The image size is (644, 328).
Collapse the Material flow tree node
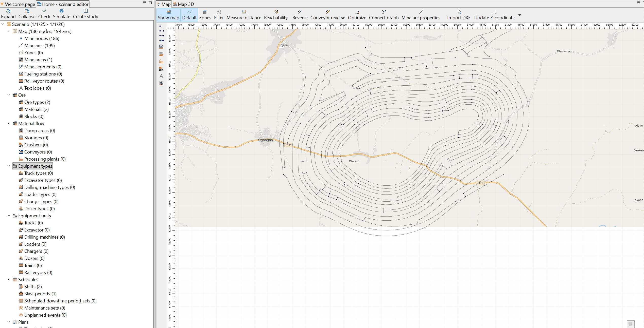(9, 124)
